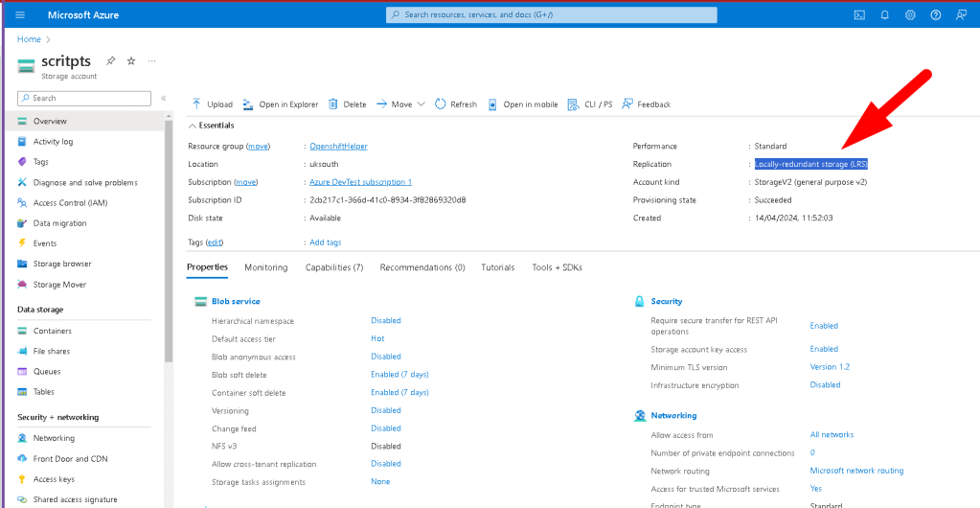Pin the scritpts storage account

pos(110,60)
